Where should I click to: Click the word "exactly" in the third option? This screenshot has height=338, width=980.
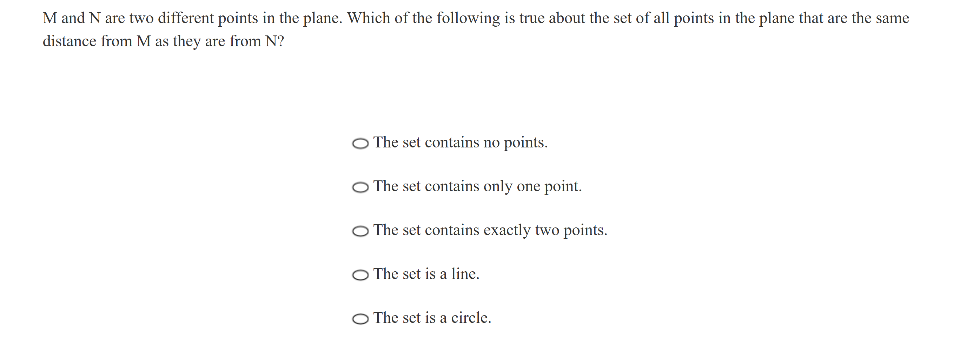(507, 230)
